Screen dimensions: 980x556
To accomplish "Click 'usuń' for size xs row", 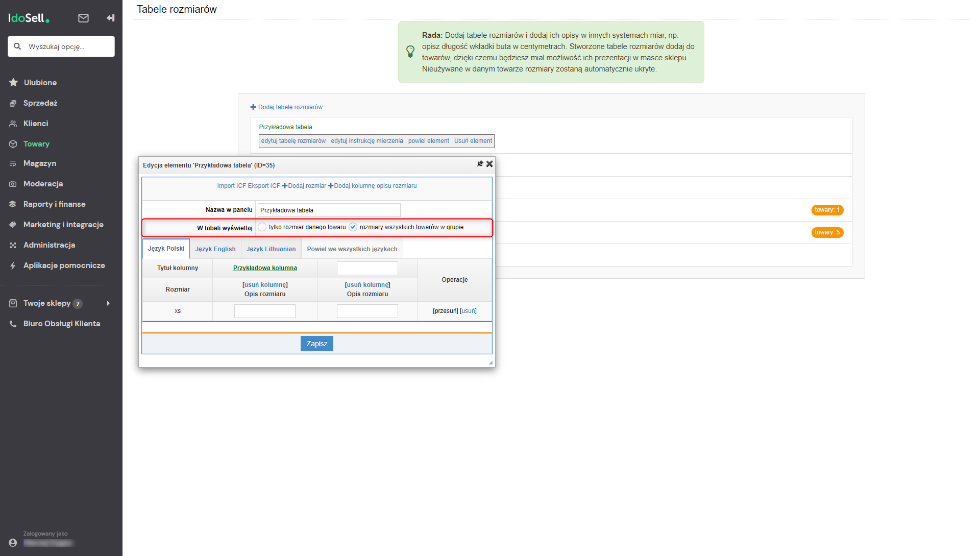I will click(x=468, y=311).
